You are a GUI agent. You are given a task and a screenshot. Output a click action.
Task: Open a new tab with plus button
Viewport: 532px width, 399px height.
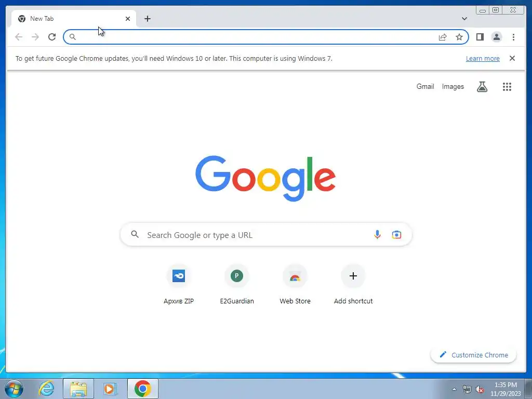pyautogui.click(x=147, y=19)
